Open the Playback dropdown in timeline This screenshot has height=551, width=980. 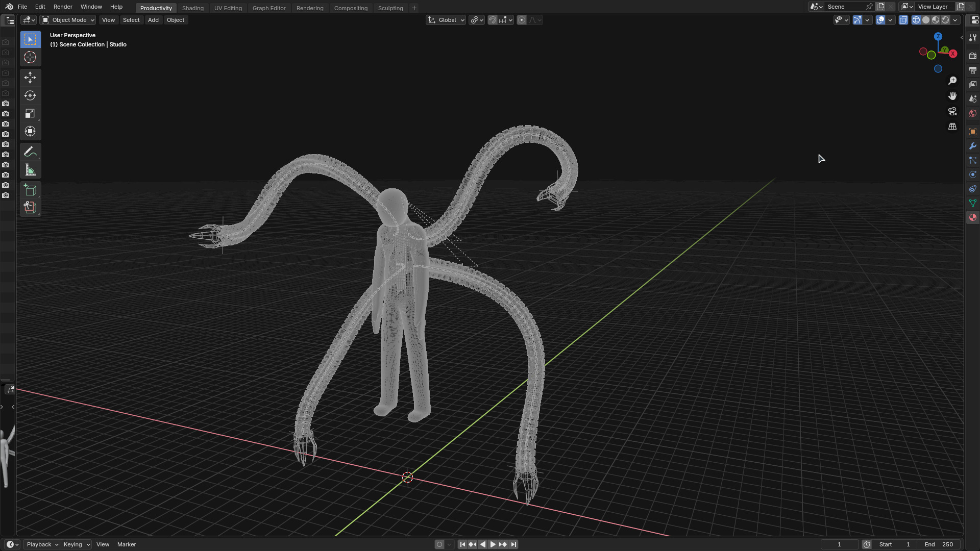click(x=42, y=544)
